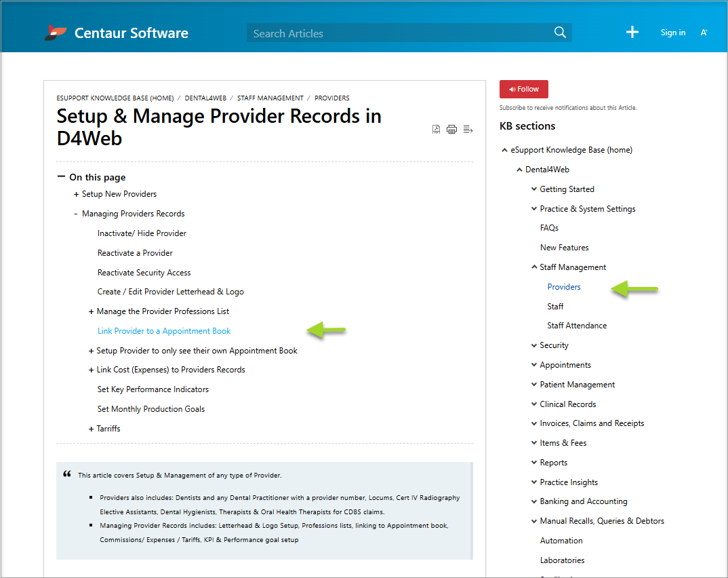
Task: Toggle the table of contents icon
Action: 468,129
